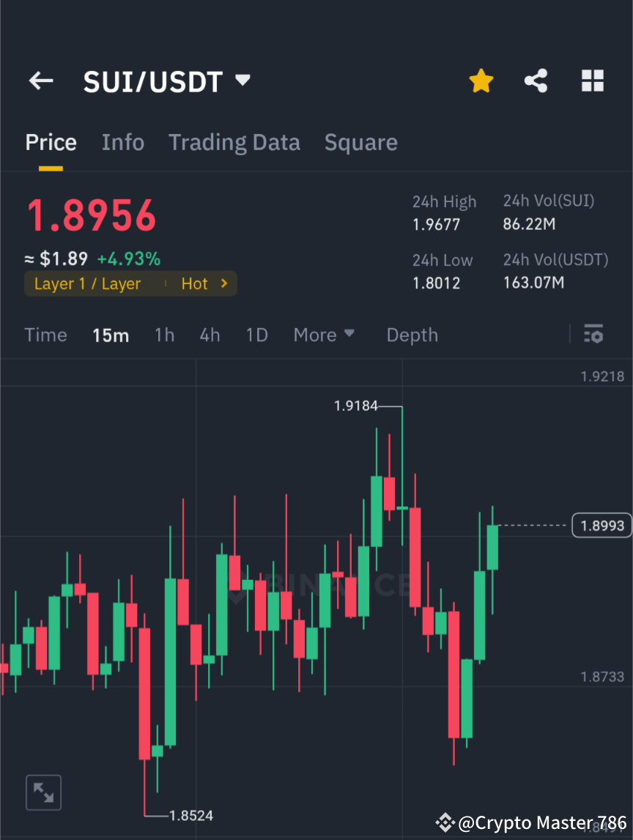Switch timeframe to 1h
This screenshot has height=840, width=633.
point(164,334)
